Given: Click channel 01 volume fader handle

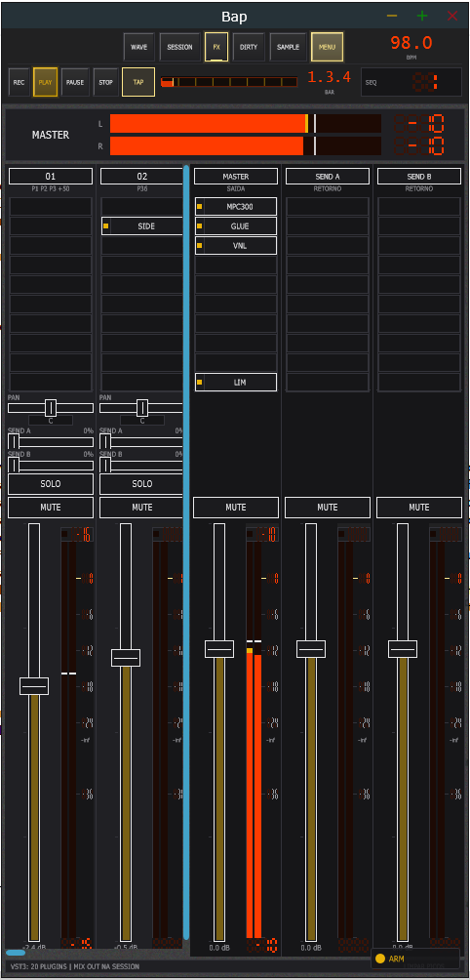Looking at the screenshot, I should (x=34, y=685).
